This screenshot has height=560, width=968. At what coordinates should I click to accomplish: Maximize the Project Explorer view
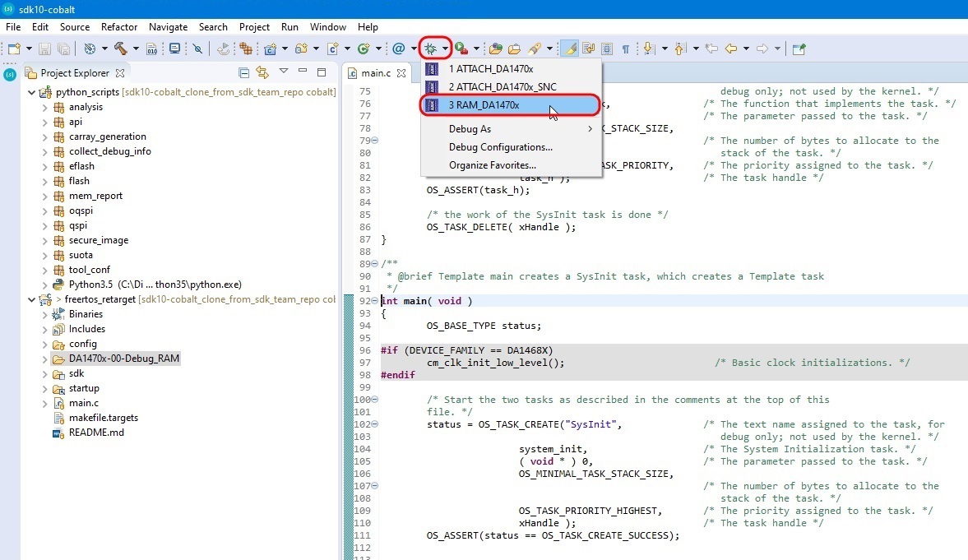322,72
